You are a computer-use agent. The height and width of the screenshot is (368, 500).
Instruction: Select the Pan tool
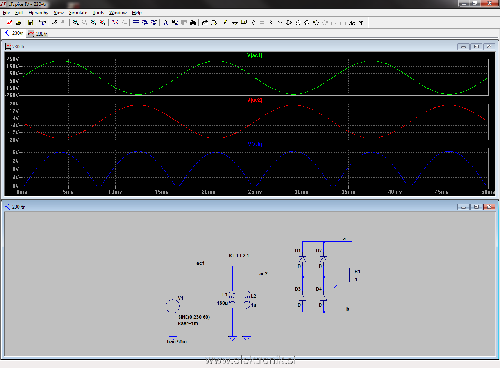[84, 22]
